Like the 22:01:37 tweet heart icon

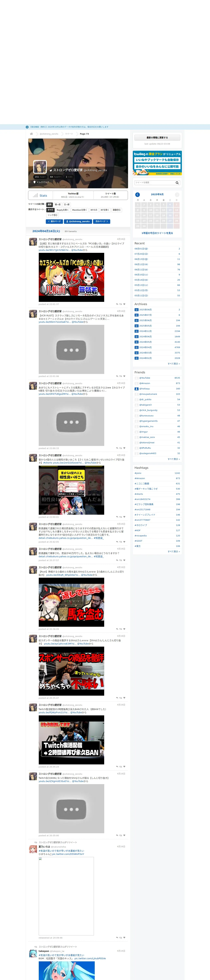coord(124,304)
